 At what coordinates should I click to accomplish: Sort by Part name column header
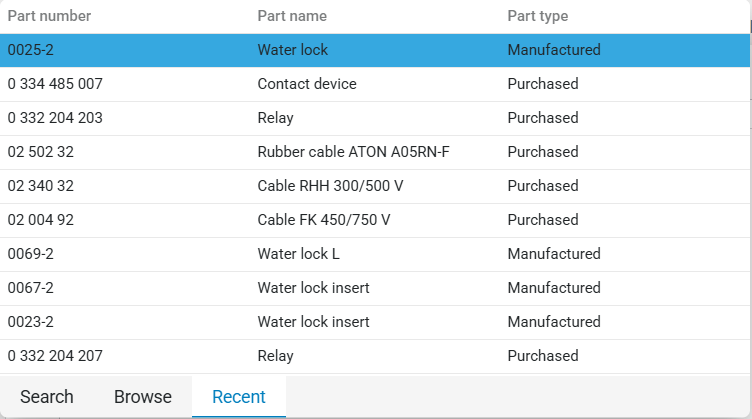tap(292, 16)
